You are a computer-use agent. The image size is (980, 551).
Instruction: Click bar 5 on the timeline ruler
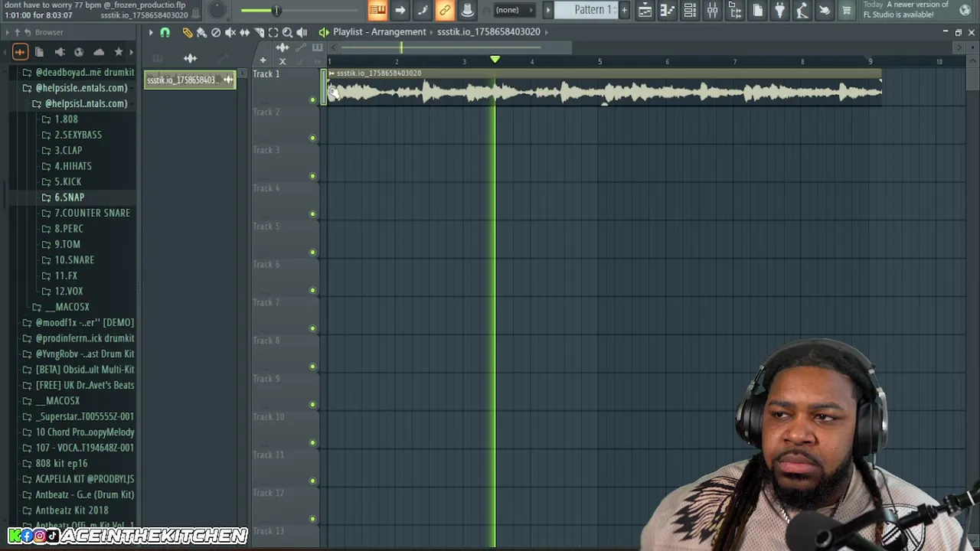click(599, 61)
